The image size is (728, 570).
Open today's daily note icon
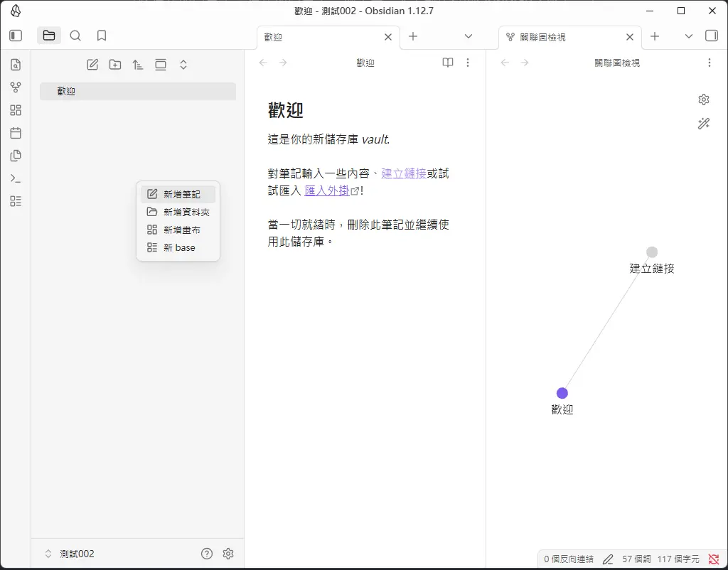pyautogui.click(x=16, y=133)
